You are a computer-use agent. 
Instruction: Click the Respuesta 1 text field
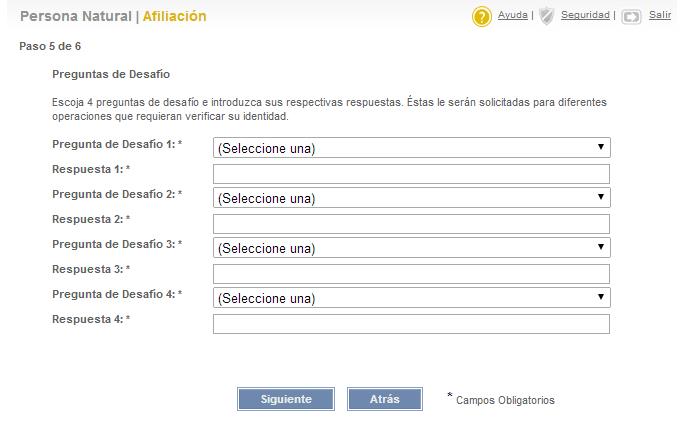click(x=411, y=174)
